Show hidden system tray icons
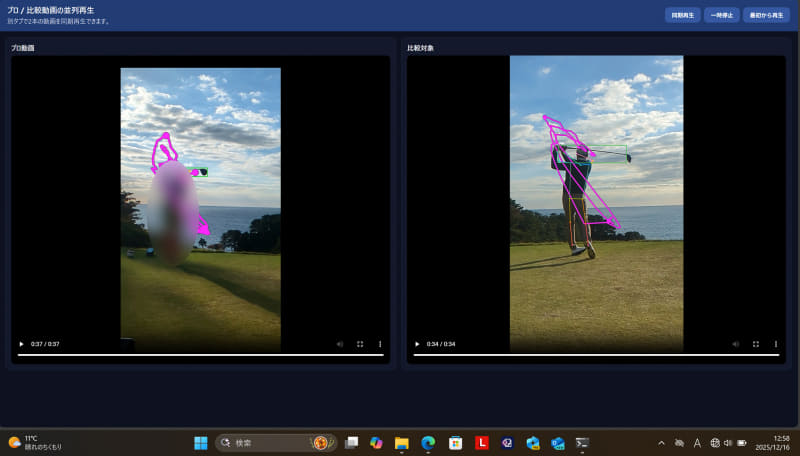The width and height of the screenshot is (800, 456). point(661,443)
